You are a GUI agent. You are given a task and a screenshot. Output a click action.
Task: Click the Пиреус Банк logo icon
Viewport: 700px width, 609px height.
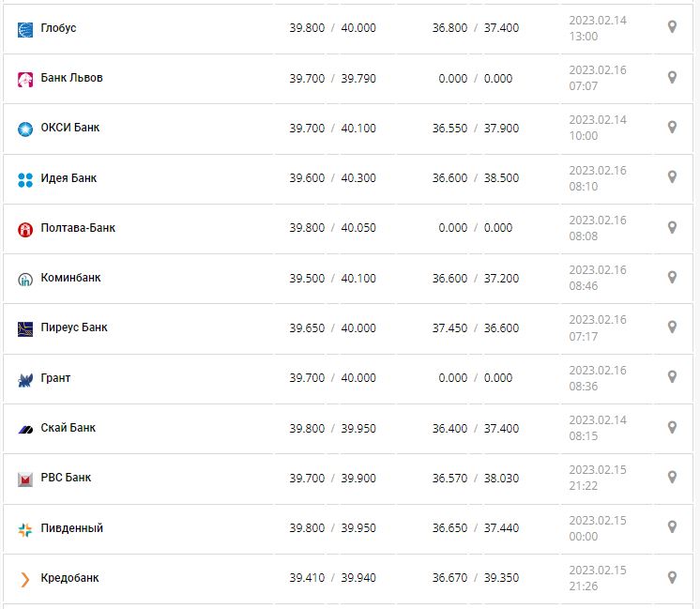pyautogui.click(x=25, y=328)
